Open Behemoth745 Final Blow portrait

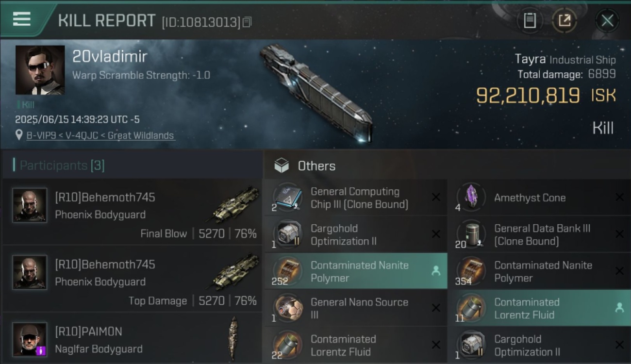30,205
